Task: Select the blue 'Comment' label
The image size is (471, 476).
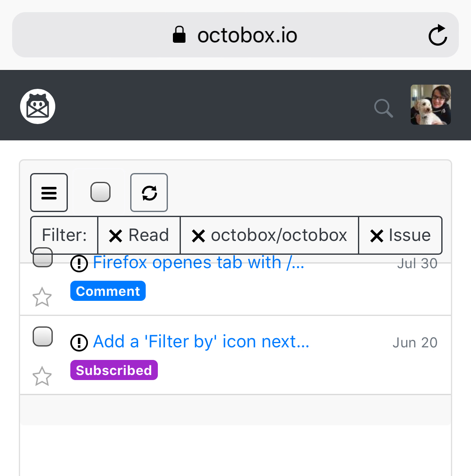Action: point(108,290)
